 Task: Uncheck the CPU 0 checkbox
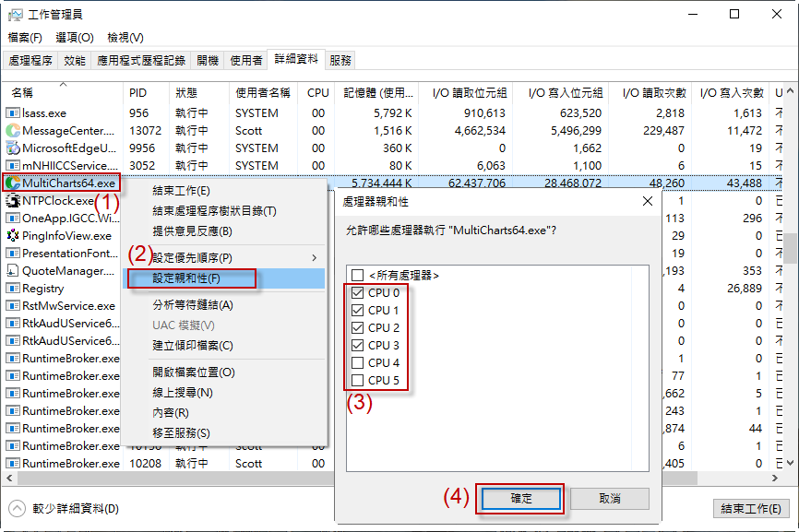tap(358, 292)
